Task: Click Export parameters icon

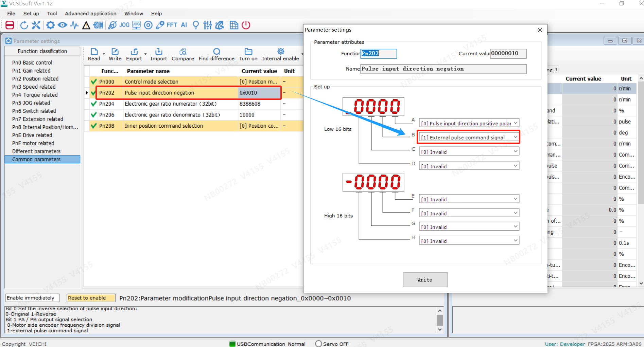Action: [x=134, y=54]
